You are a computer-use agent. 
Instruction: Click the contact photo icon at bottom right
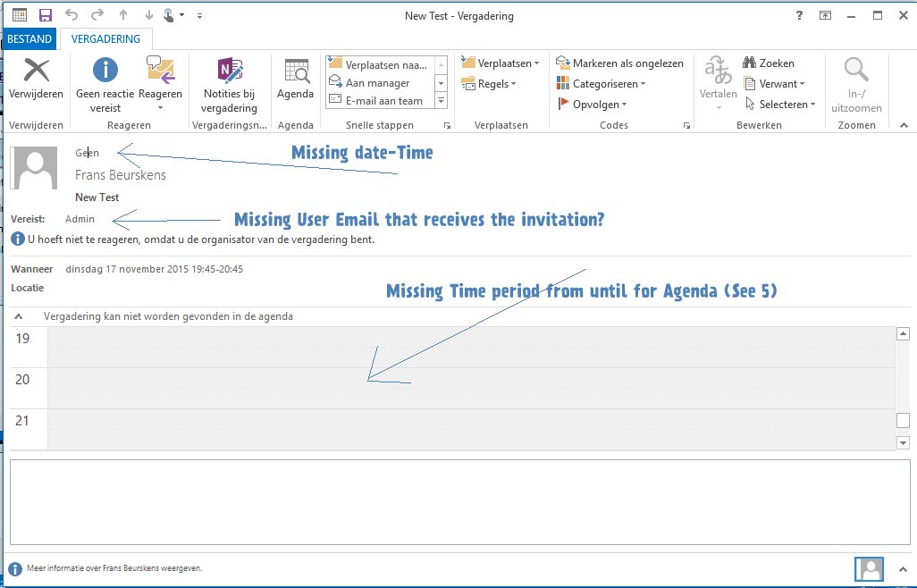(x=869, y=568)
